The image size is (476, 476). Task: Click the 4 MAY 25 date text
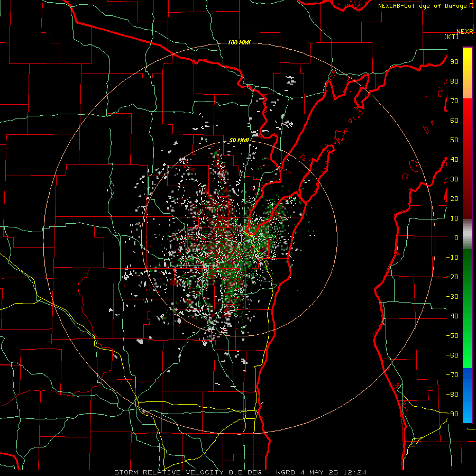coord(319,472)
